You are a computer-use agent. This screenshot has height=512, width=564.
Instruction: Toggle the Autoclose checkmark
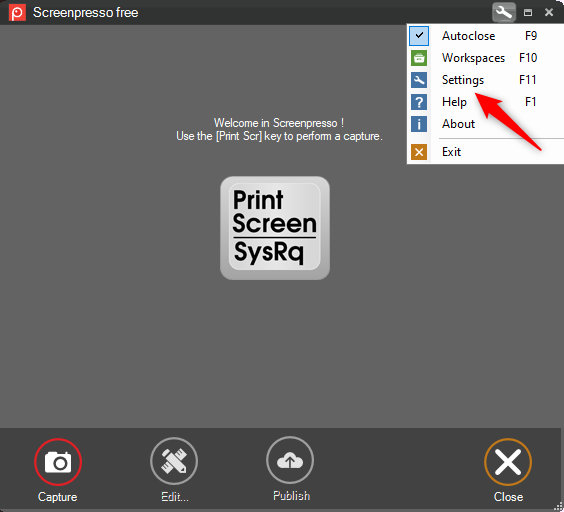(x=419, y=36)
